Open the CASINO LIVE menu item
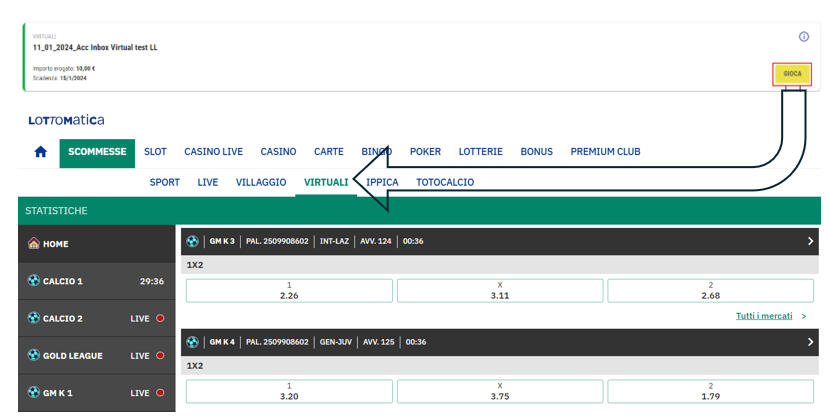Image resolution: width=830 pixels, height=419 pixels. [213, 152]
